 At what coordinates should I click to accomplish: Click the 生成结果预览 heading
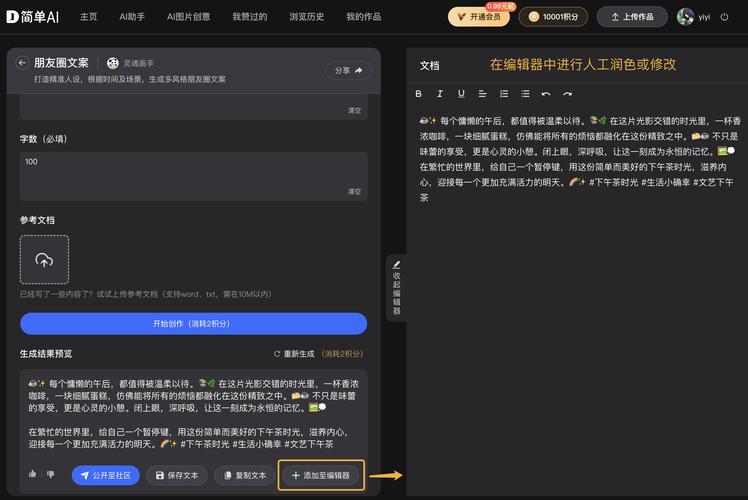[46, 354]
